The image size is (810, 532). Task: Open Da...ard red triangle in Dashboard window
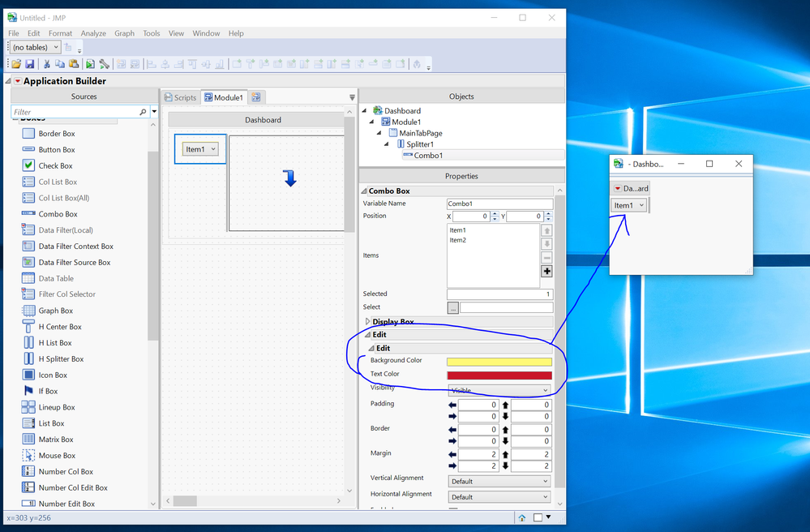pyautogui.click(x=617, y=188)
